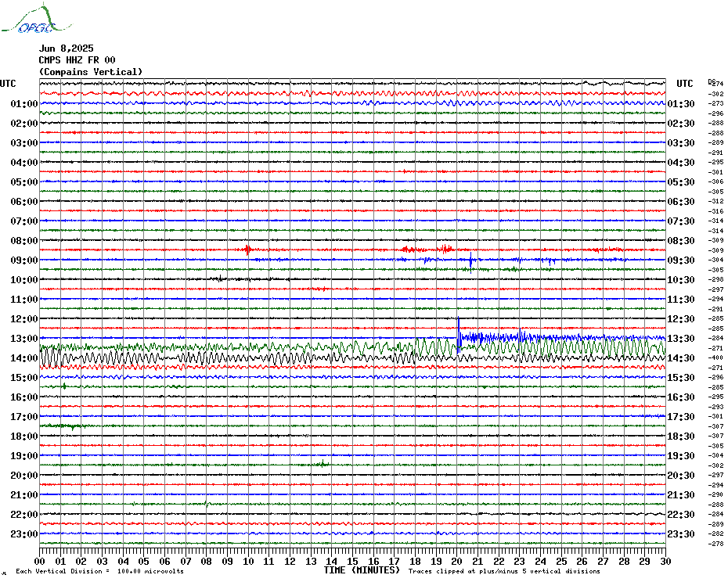Click the 12:00 hour label

pos(24,319)
